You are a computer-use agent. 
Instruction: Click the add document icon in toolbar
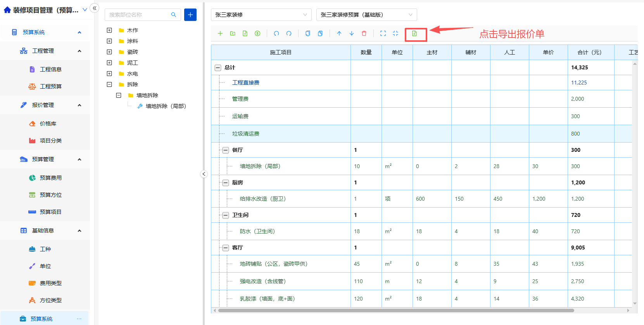pos(245,34)
